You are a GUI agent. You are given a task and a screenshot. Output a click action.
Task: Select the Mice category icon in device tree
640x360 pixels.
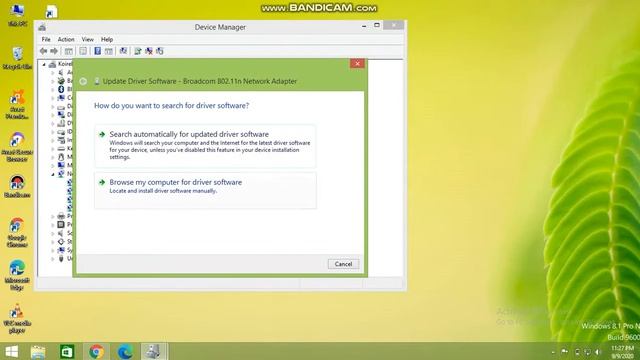61,157
